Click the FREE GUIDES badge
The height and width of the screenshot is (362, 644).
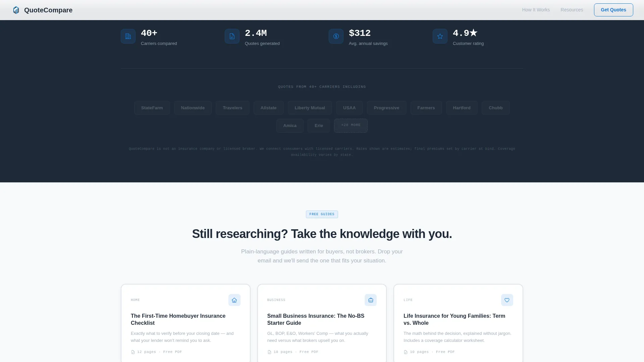tap(322, 214)
